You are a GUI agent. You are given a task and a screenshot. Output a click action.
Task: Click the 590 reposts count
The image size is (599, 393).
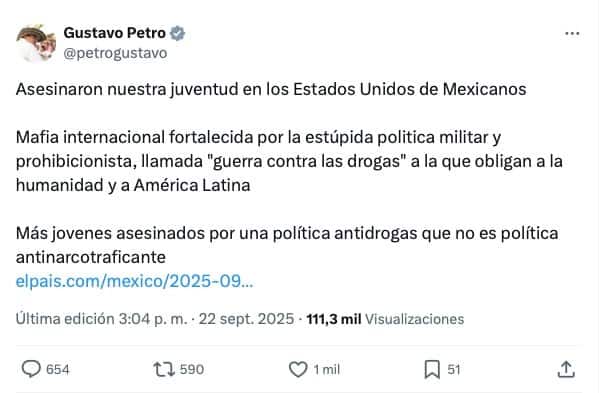click(192, 369)
